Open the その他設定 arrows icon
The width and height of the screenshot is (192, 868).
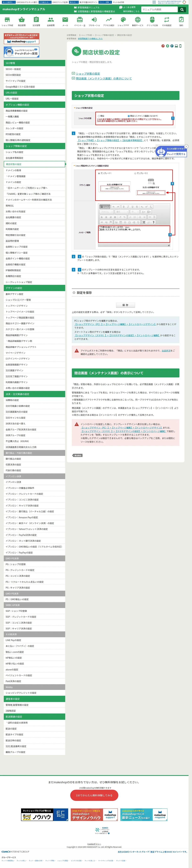[167, 19]
